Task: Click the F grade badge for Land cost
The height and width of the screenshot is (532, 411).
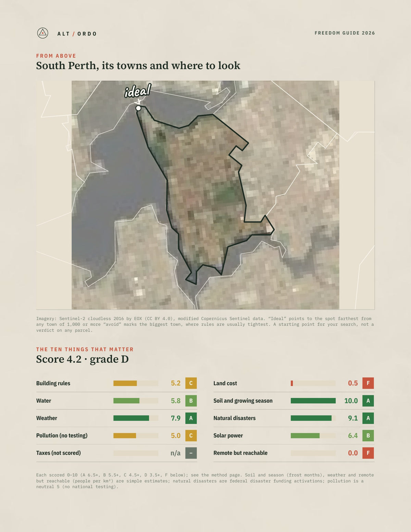Action: point(368,383)
